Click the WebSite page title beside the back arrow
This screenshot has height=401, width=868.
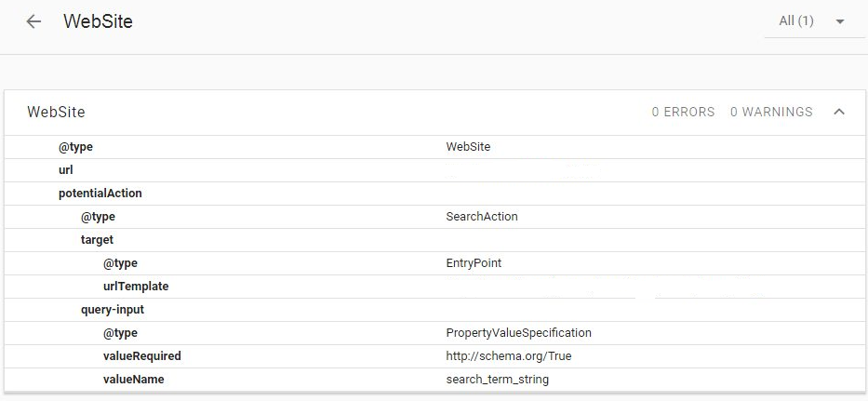(98, 21)
